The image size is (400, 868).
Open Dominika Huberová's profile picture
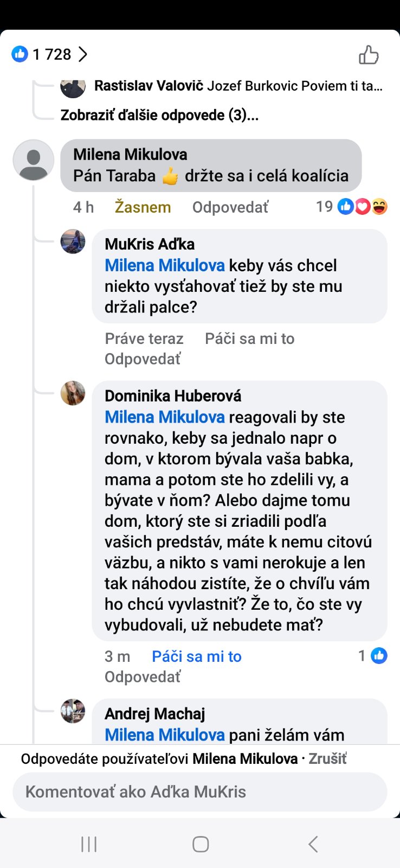[73, 393]
